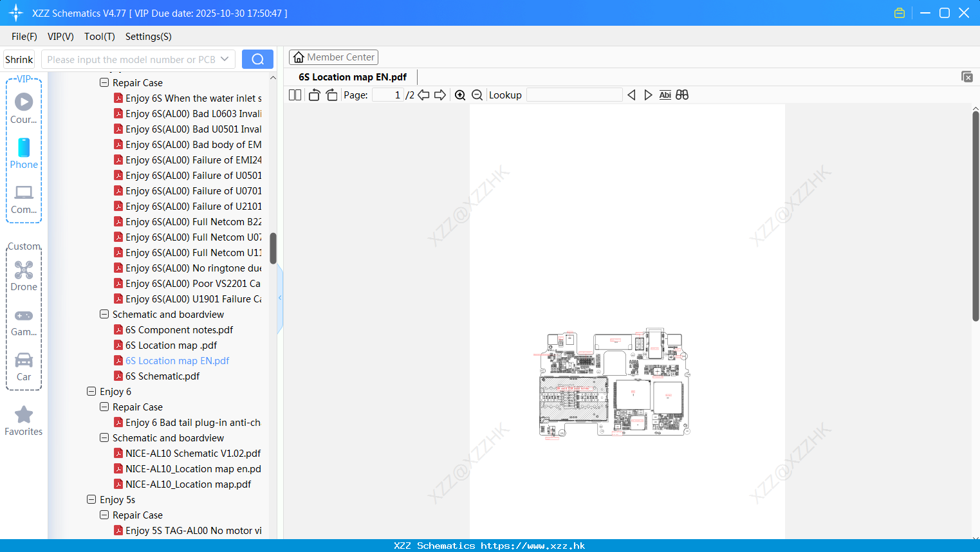Close all tabs icon at right
980x552 pixels.
(x=967, y=77)
